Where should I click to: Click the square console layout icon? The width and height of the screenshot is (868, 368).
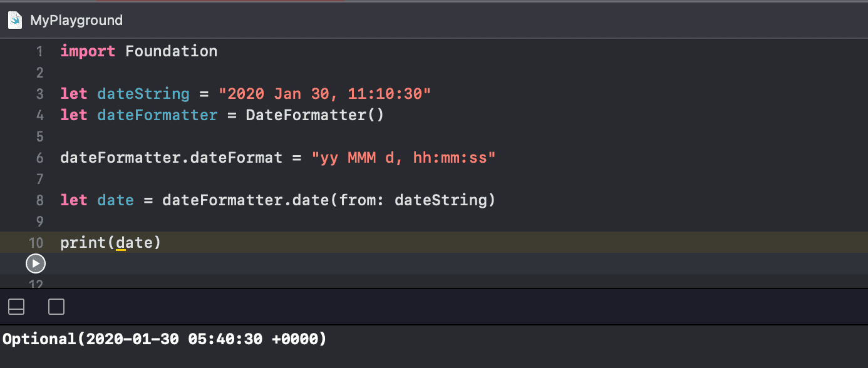pyautogui.click(x=56, y=307)
